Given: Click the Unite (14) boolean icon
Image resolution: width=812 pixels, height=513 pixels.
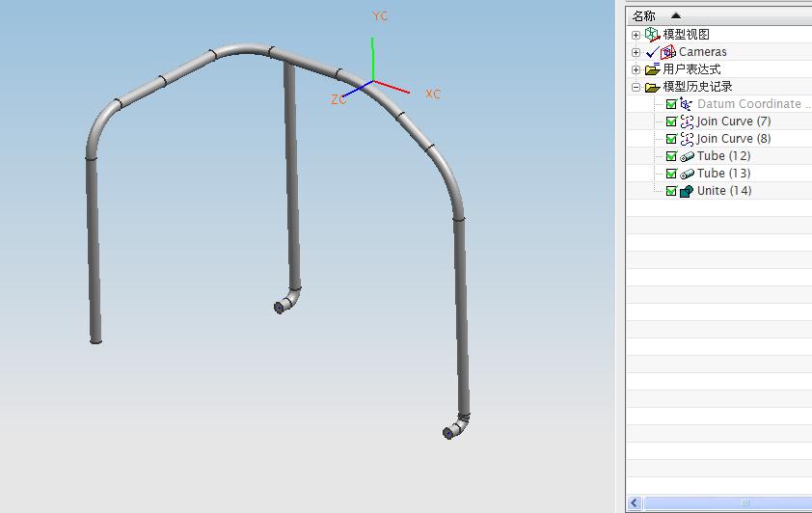Looking at the screenshot, I should pyautogui.click(x=687, y=191).
